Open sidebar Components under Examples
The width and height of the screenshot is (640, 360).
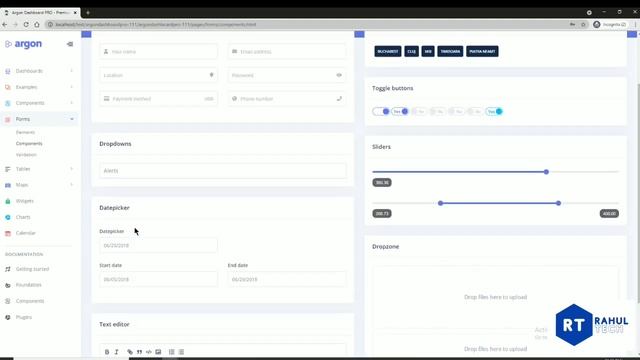click(30, 103)
